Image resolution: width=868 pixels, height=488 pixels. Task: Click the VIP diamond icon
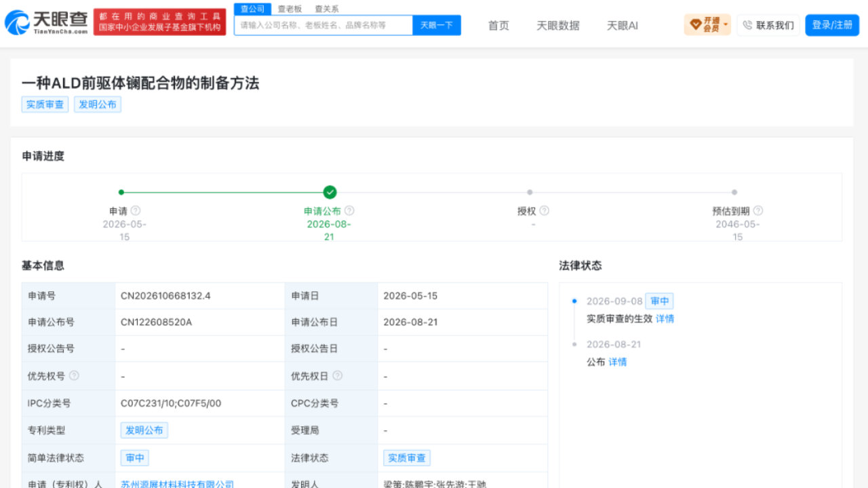(695, 25)
